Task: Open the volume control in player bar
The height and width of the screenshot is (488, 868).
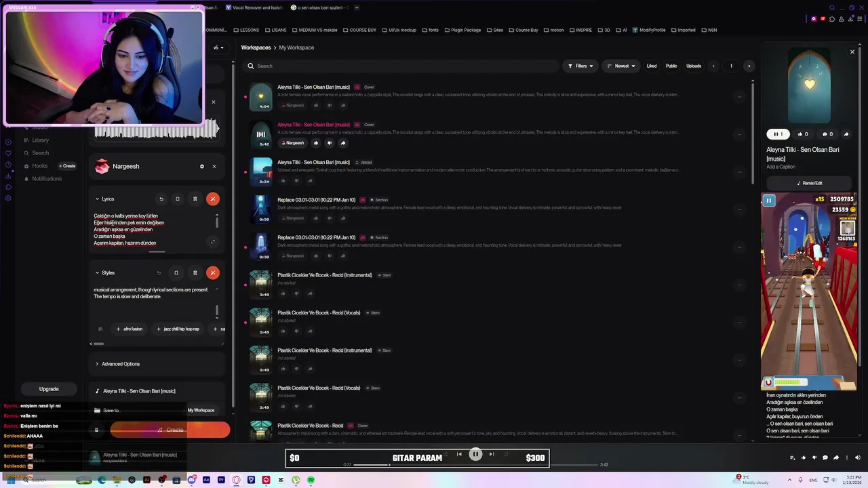Action: [x=857, y=457]
